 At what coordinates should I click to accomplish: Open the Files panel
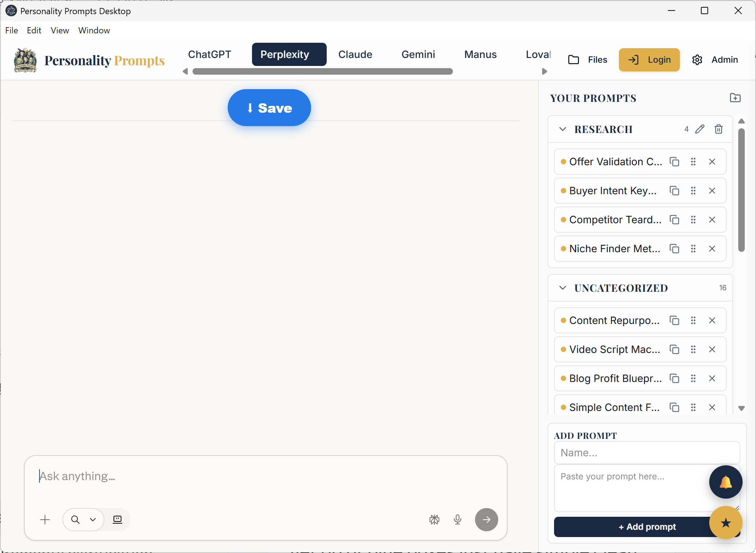[588, 60]
